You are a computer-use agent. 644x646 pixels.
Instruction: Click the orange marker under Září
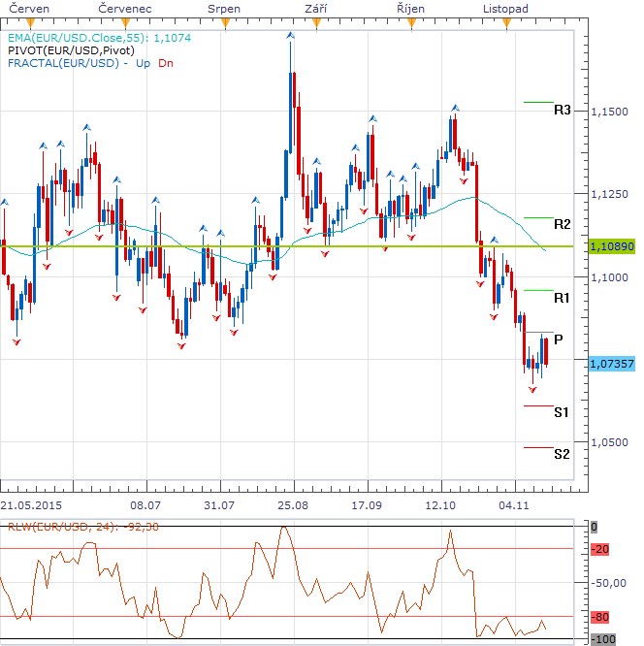(316, 23)
